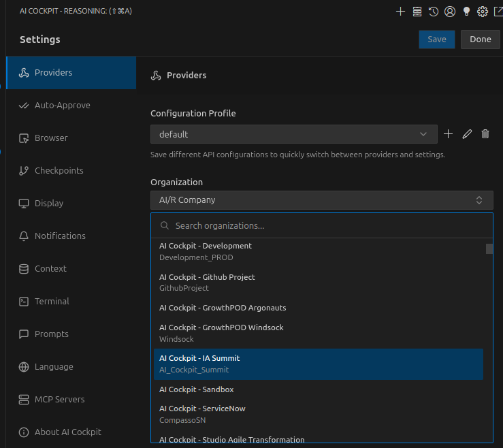Click the account profile icon
The image size is (503, 448).
pos(450,11)
